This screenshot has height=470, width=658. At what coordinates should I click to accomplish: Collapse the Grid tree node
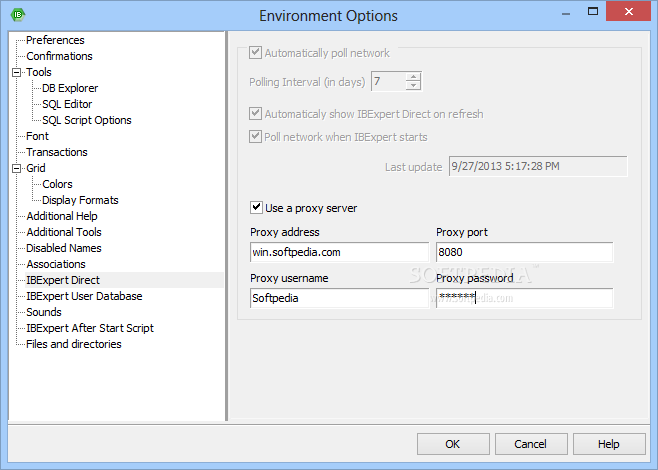click(x=16, y=168)
